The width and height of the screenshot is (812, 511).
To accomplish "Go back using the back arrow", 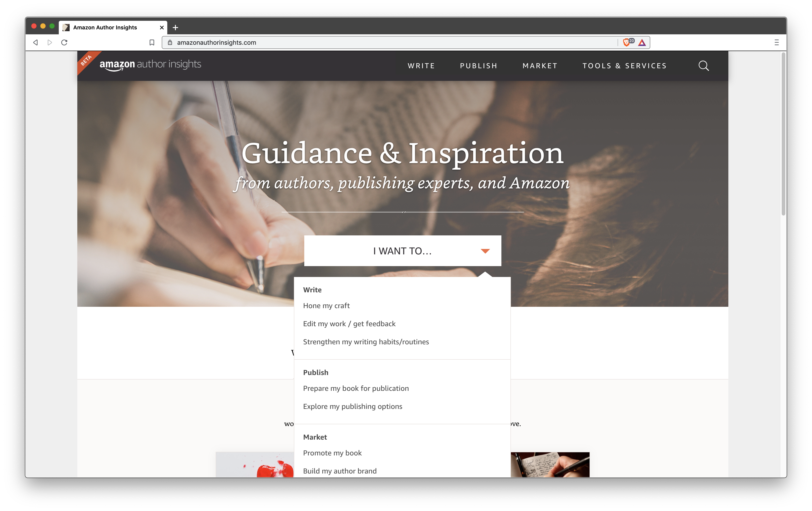I will pyautogui.click(x=35, y=42).
